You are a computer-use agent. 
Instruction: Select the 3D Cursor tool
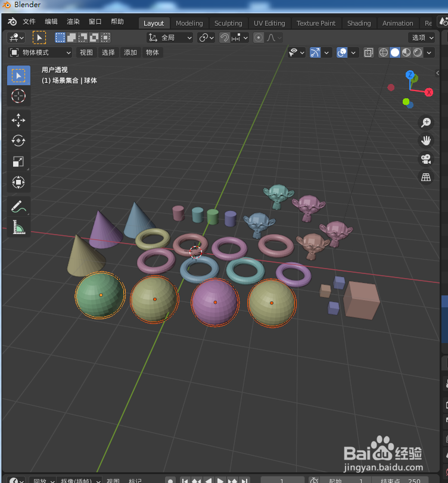pyautogui.click(x=18, y=96)
